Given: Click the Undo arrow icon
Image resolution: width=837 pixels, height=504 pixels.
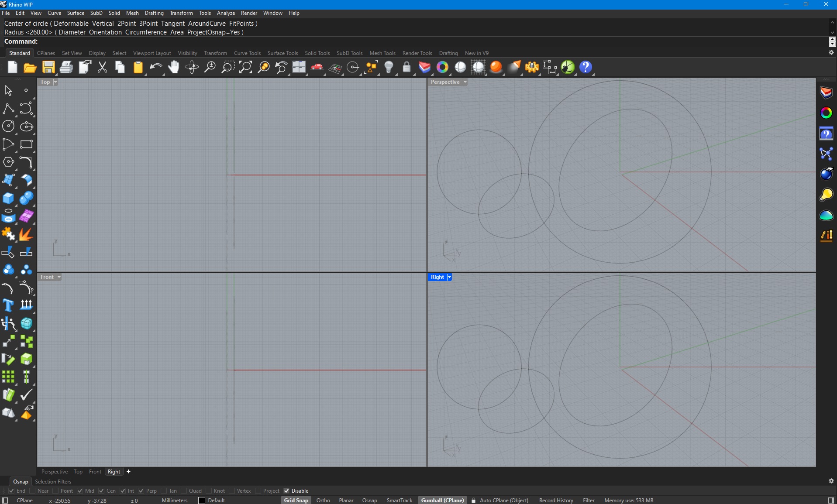Looking at the screenshot, I should coord(155,67).
